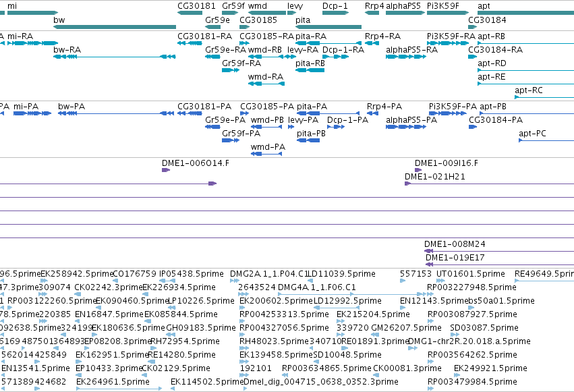Click the CG30184-RA transcript
The image size is (574, 392).
473,57
